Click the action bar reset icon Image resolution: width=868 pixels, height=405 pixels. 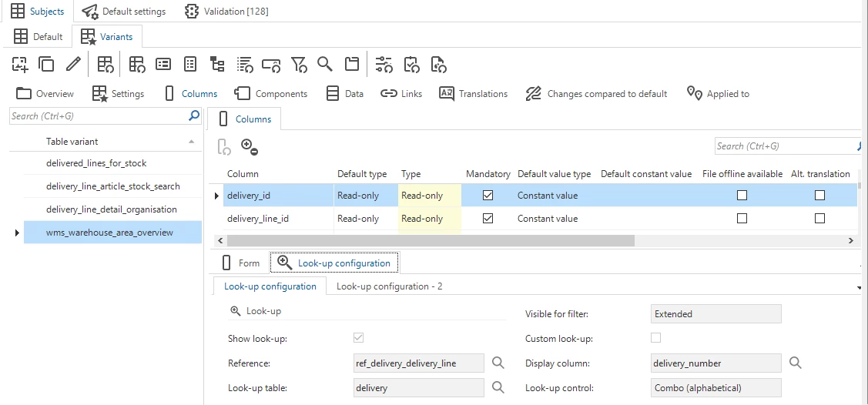271,65
